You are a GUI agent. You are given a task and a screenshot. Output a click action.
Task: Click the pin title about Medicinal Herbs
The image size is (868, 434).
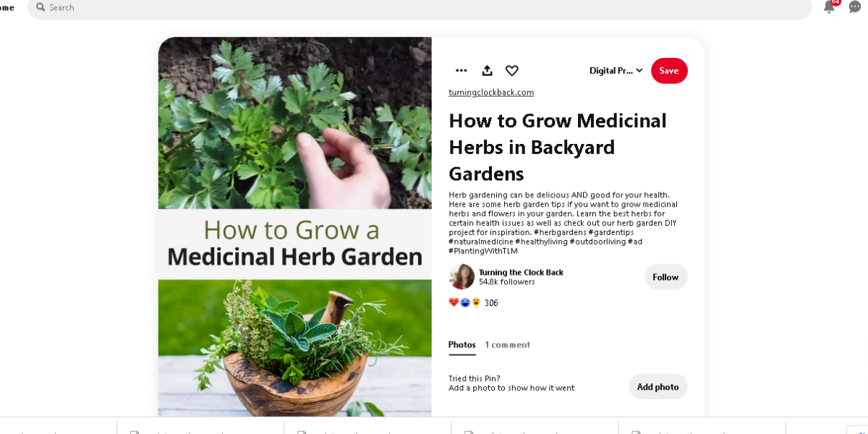pos(557,147)
